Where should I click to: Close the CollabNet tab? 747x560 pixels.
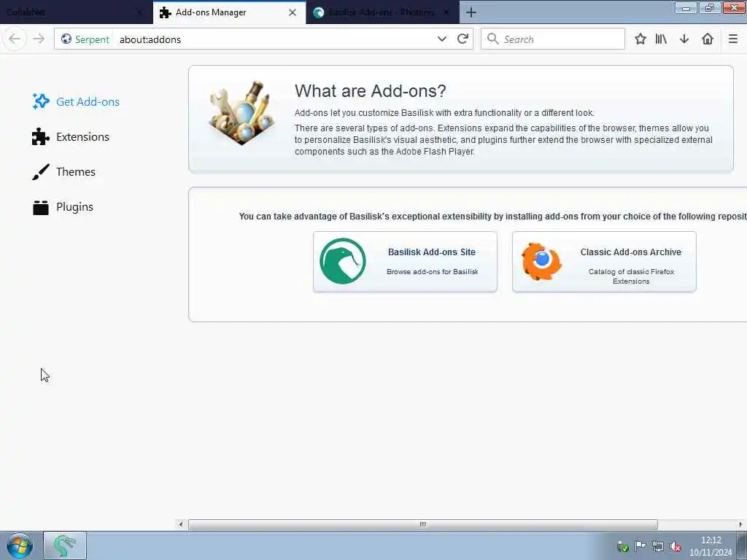click(139, 12)
